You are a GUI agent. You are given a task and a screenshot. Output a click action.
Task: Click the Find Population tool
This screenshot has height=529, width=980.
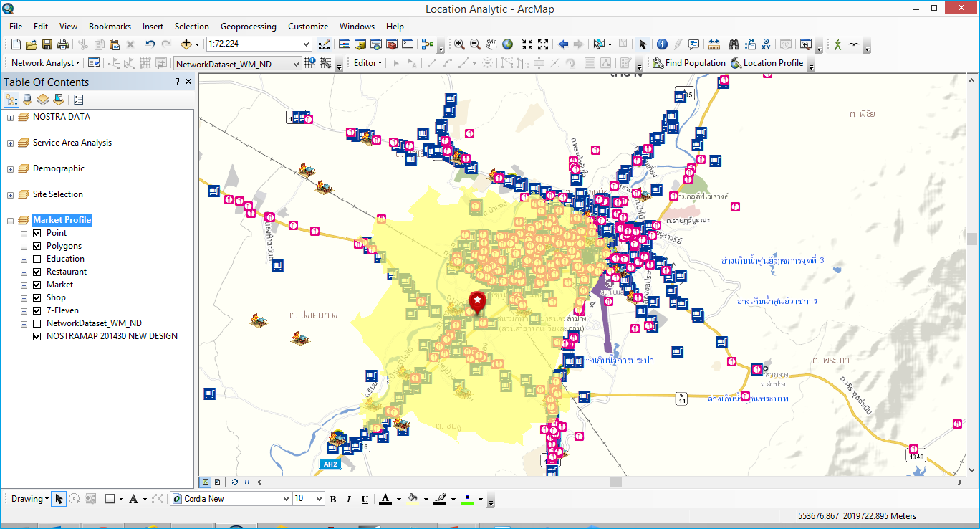pyautogui.click(x=689, y=63)
